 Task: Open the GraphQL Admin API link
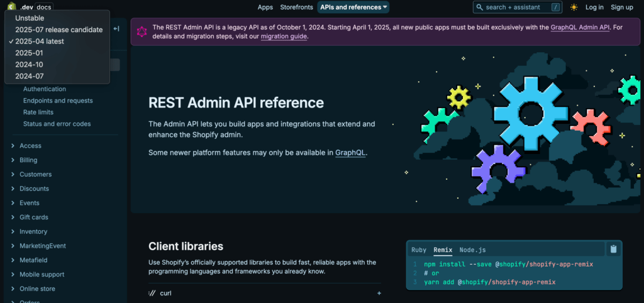pyautogui.click(x=580, y=28)
